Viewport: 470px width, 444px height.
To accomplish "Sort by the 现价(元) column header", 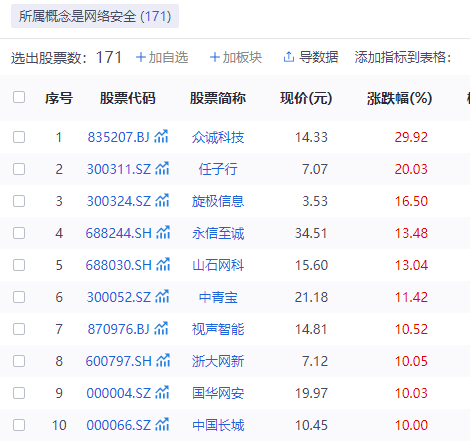I will pyautogui.click(x=306, y=98).
